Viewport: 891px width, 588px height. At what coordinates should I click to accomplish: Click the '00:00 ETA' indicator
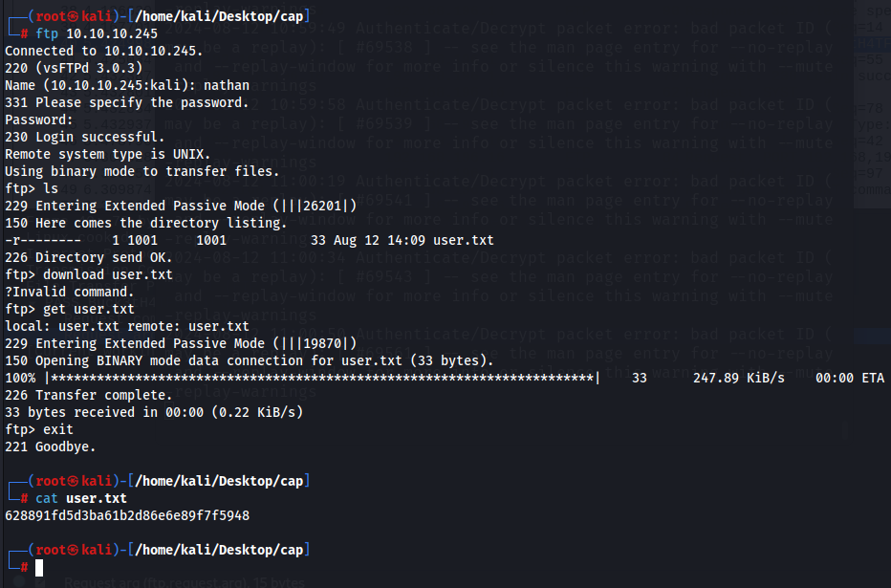[x=850, y=379]
